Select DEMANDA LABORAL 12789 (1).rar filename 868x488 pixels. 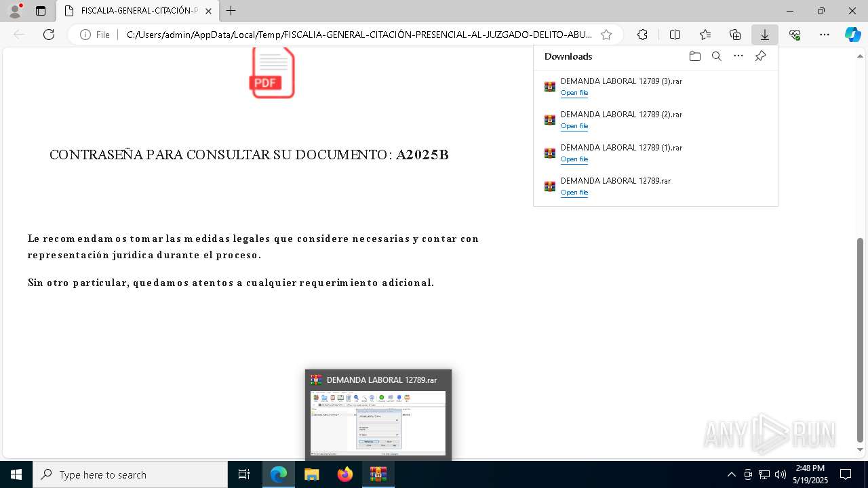621,148
